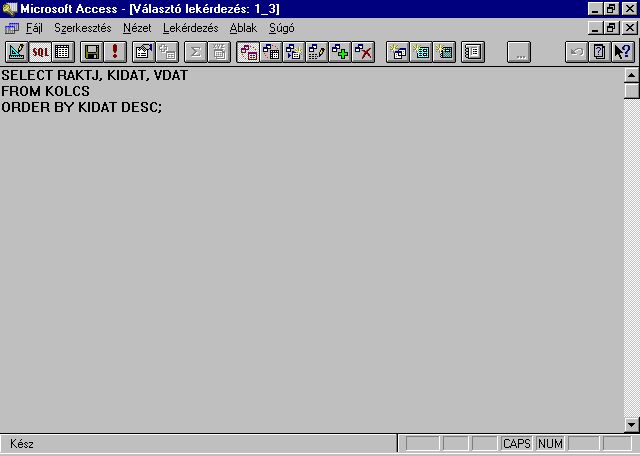640x456 pixels.
Task: Open the Szerkesztés menu
Action: [x=83, y=28]
